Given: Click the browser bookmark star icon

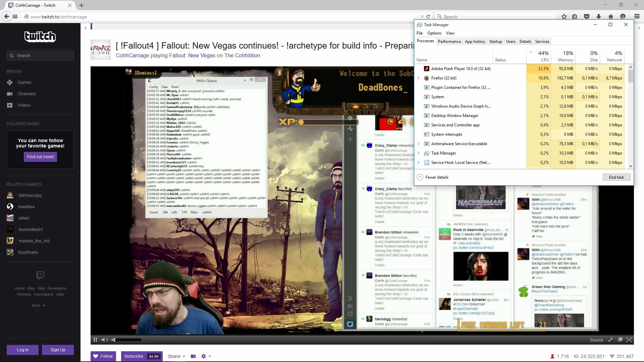Looking at the screenshot, I should click(564, 16).
